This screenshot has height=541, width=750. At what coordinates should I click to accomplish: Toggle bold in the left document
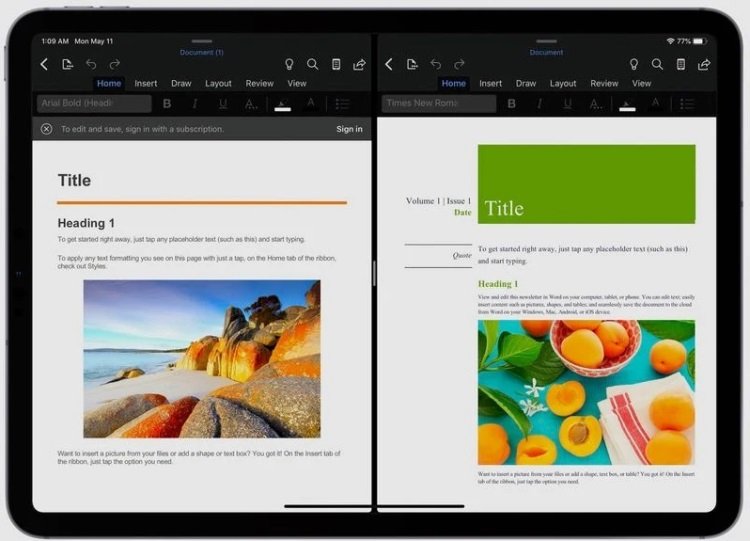167,103
